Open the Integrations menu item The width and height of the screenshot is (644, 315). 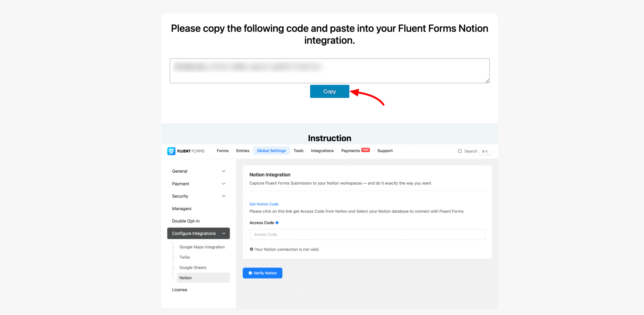(322, 151)
